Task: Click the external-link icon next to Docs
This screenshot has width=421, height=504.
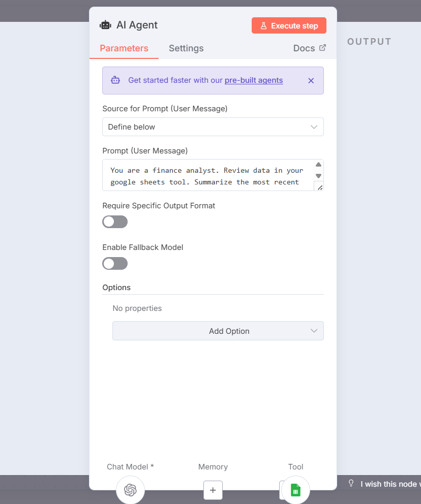Action: 322,47
